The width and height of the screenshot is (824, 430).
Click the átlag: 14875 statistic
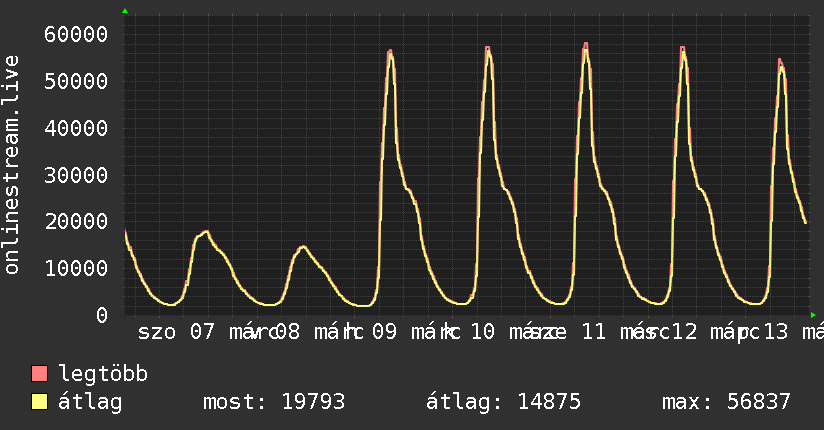click(503, 402)
